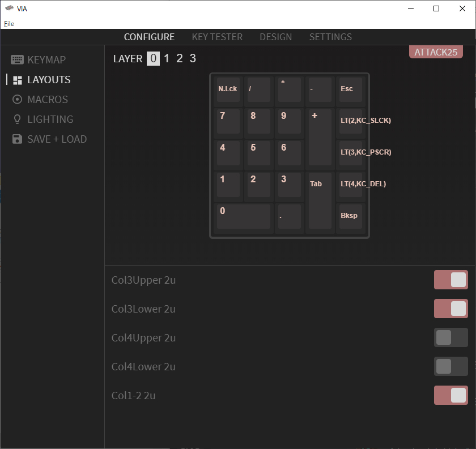The image size is (476, 449).
Task: Close the VIA window
Action: (x=462, y=8)
